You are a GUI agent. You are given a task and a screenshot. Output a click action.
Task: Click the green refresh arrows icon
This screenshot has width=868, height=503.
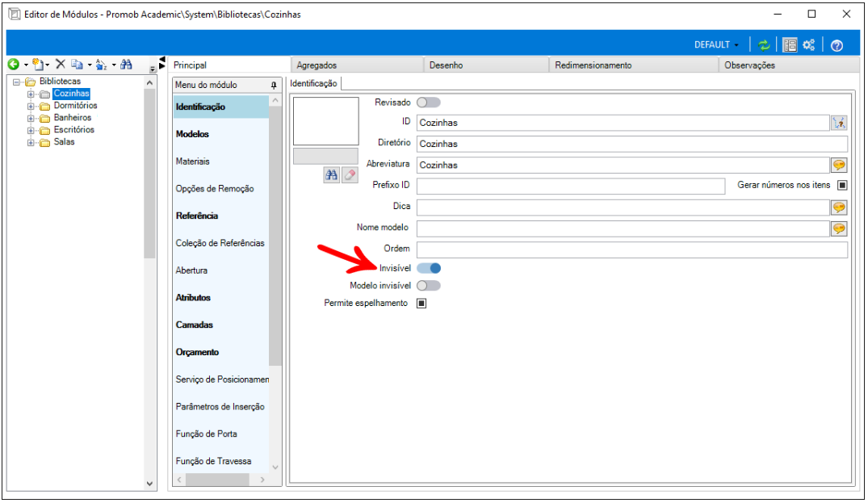coord(763,45)
